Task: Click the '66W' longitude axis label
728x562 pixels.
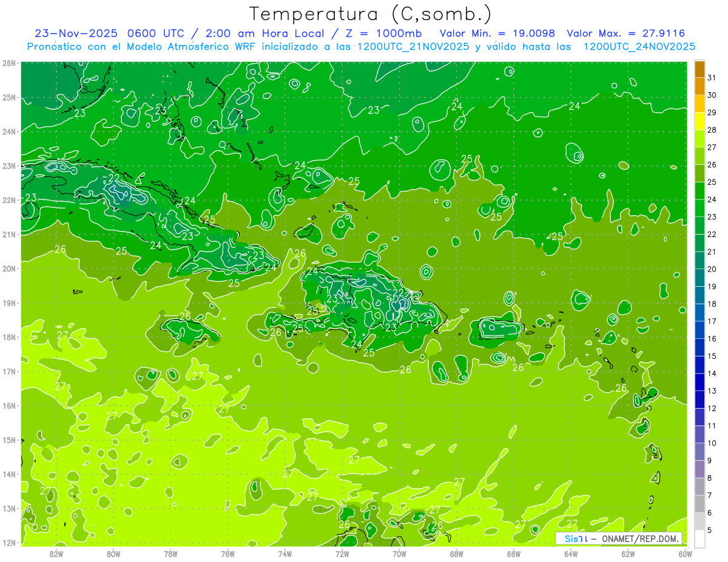Action: 514,553
